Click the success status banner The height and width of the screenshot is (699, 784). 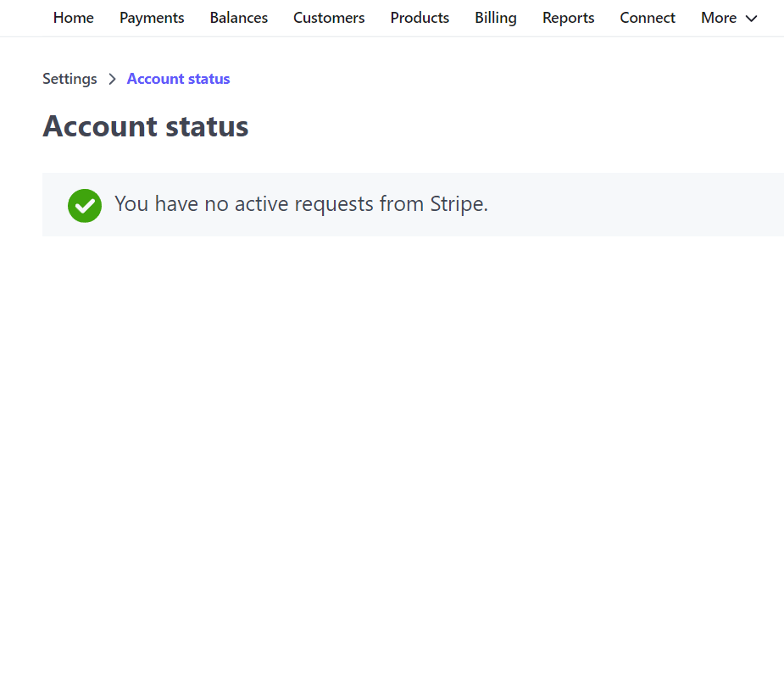pos(413,204)
